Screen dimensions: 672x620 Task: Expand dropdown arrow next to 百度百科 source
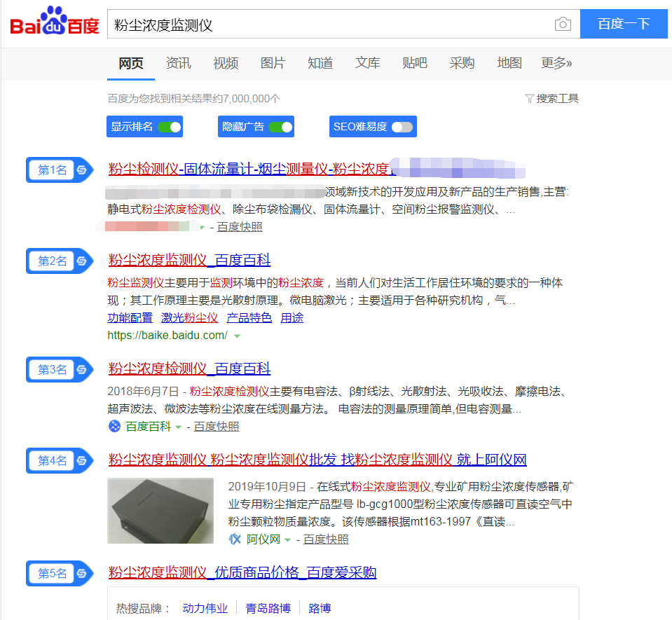pyautogui.click(x=178, y=427)
